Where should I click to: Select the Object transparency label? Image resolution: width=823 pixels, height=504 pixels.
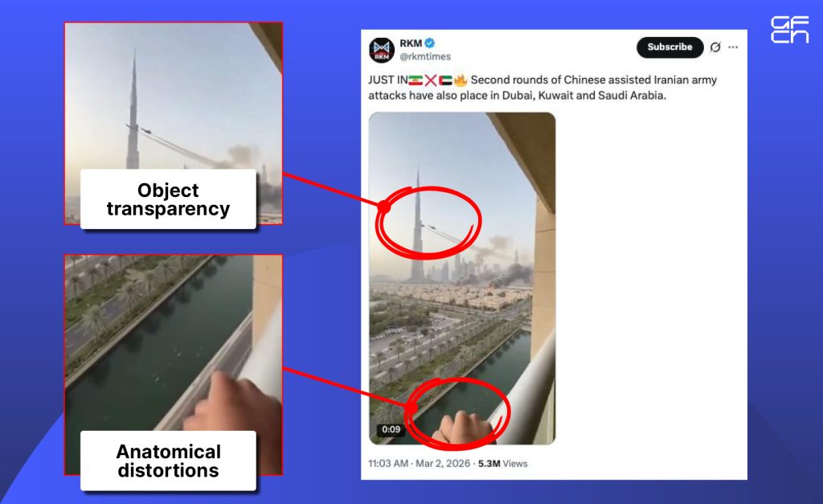168,199
